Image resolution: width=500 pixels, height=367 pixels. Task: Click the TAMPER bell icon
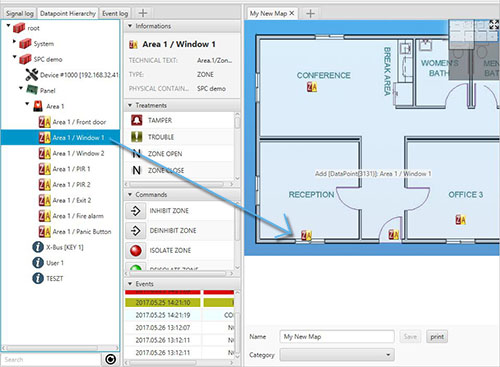[136, 120]
